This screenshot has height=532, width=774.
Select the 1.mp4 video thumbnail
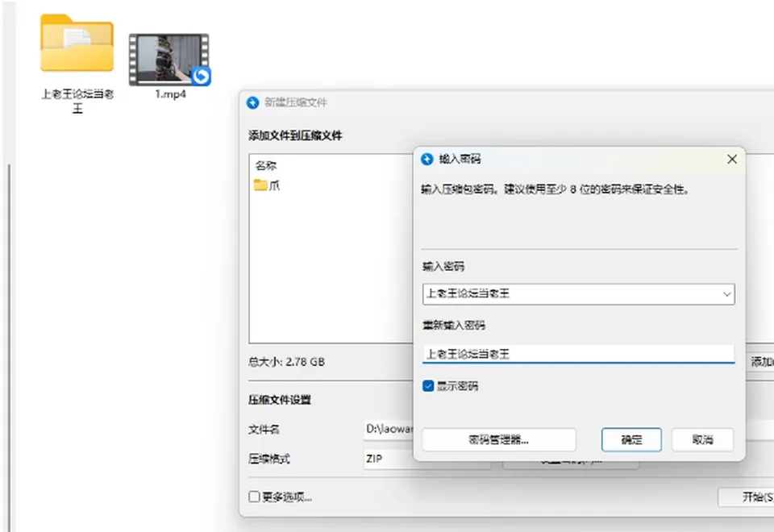coord(170,60)
